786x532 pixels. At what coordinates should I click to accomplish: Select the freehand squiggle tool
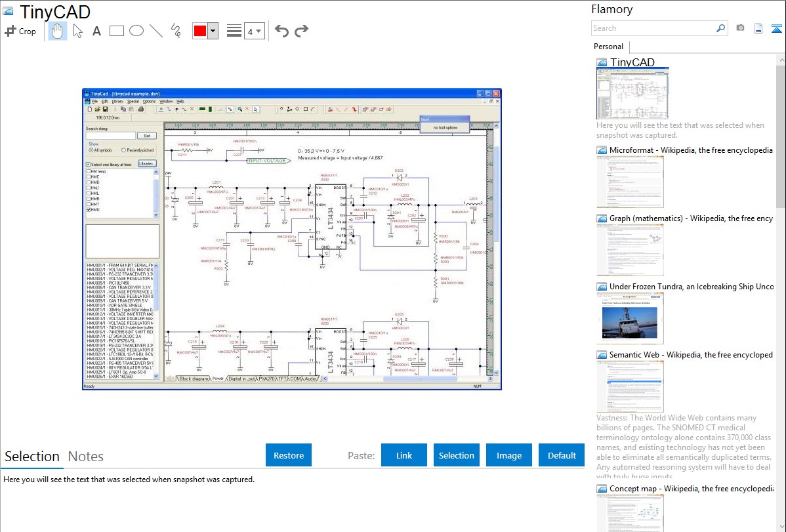coord(175,31)
